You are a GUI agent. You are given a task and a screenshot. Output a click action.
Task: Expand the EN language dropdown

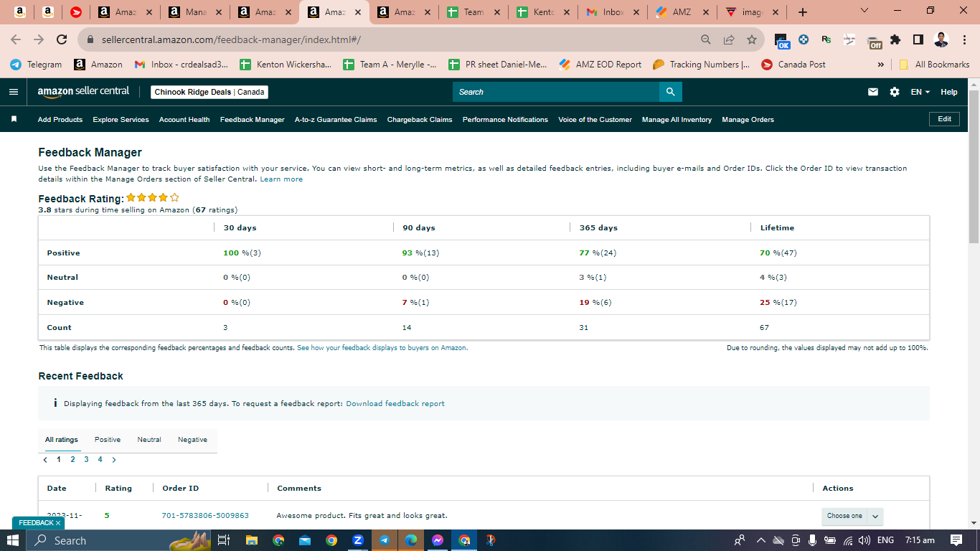coord(920,92)
